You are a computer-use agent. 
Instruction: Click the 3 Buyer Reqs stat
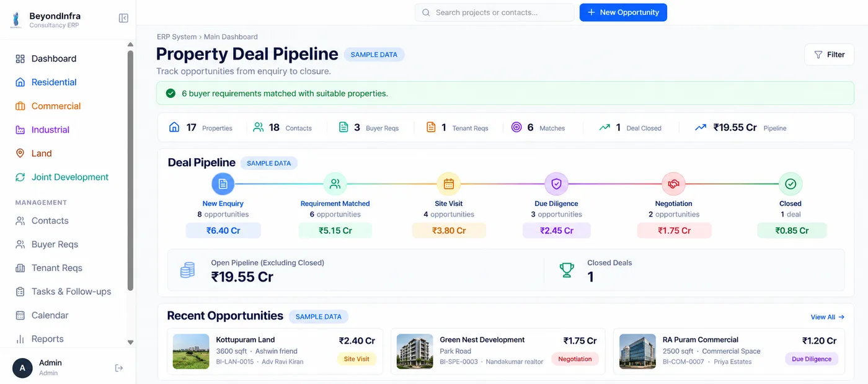tap(369, 127)
